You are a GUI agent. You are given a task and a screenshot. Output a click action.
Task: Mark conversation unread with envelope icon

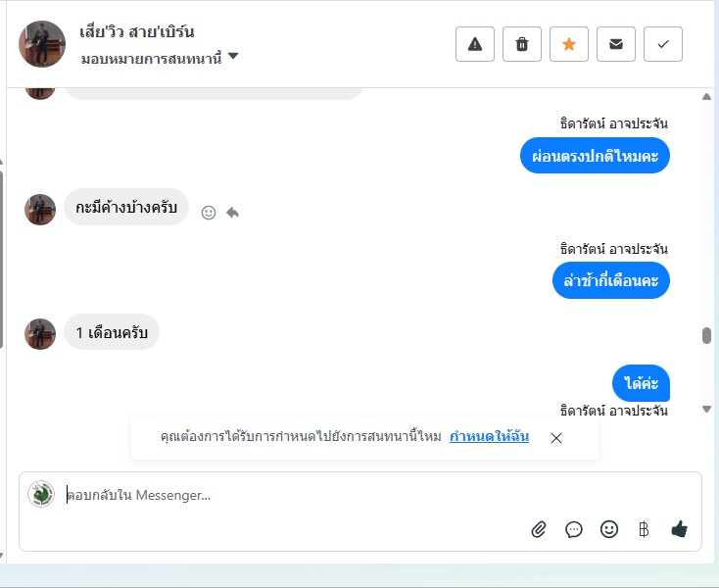point(616,44)
